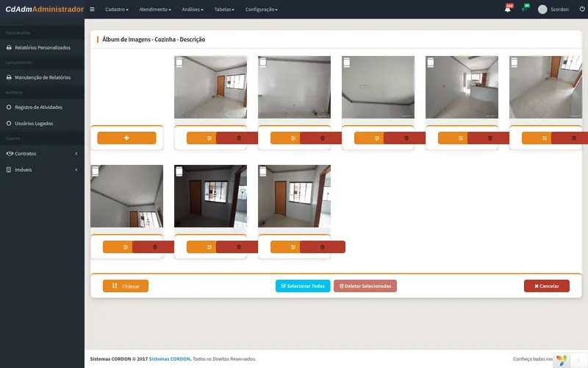The image size is (588, 368).
Task: Click the Cancelar button
Action: [x=546, y=286]
